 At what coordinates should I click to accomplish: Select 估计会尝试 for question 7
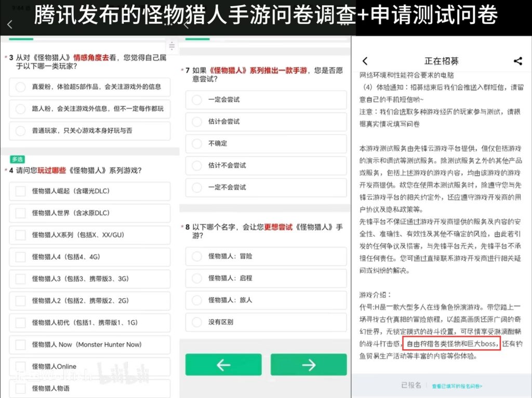tap(266, 122)
